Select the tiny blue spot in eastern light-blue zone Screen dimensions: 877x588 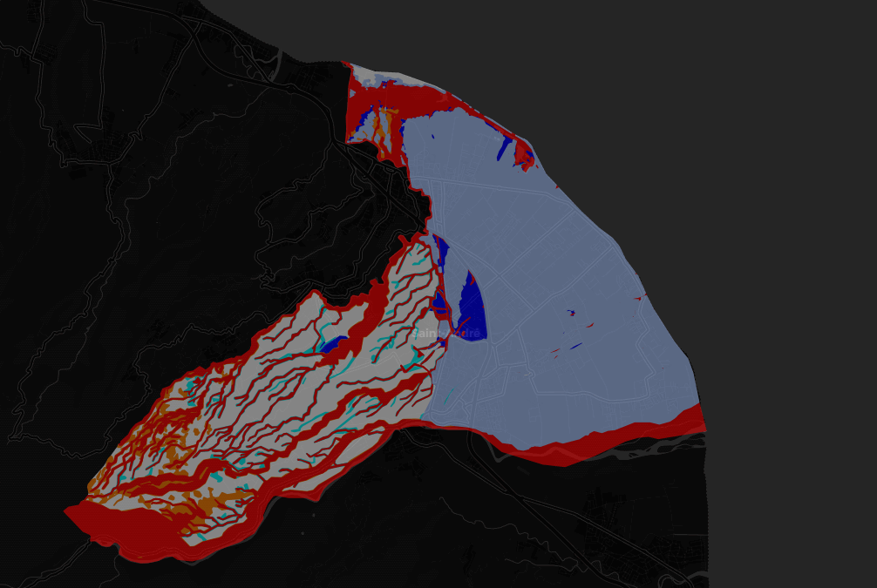point(570,312)
